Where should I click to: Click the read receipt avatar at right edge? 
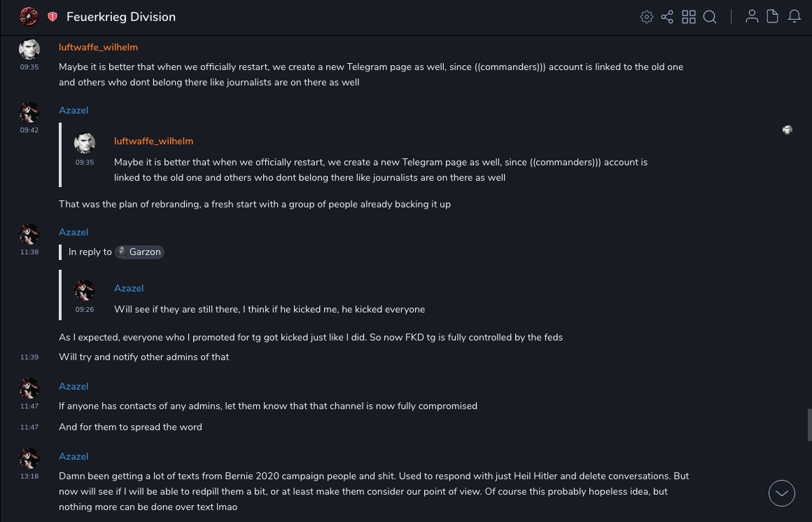[x=787, y=130]
